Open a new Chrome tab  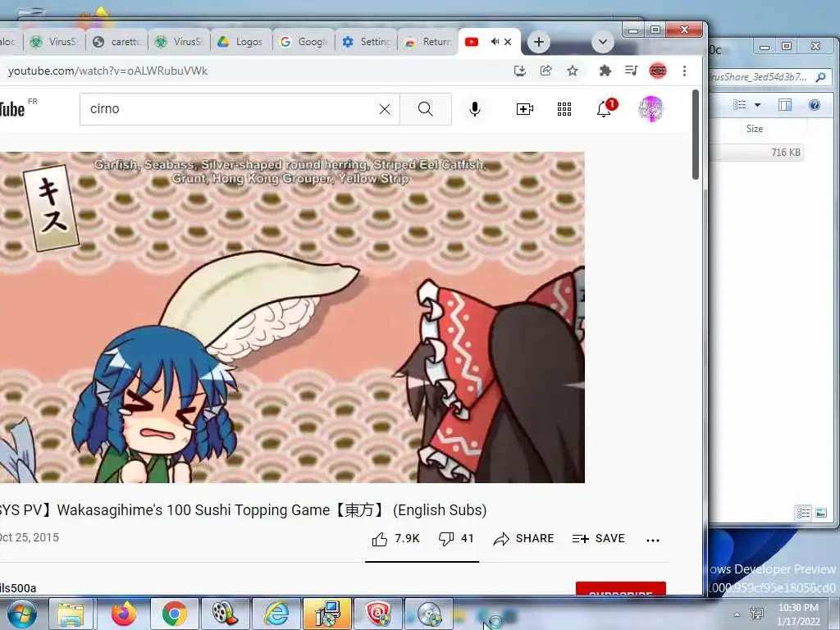click(538, 42)
